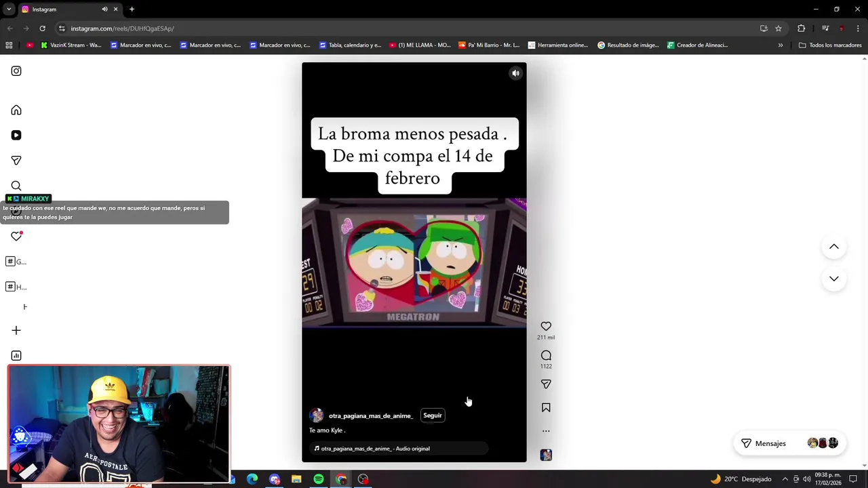Image resolution: width=868 pixels, height=488 pixels.
Task: Open Resultado de imáge... bookmark
Action: coord(629,45)
